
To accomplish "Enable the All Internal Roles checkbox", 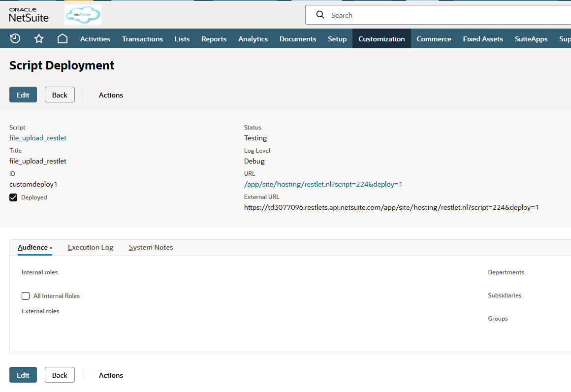I will [x=26, y=296].
